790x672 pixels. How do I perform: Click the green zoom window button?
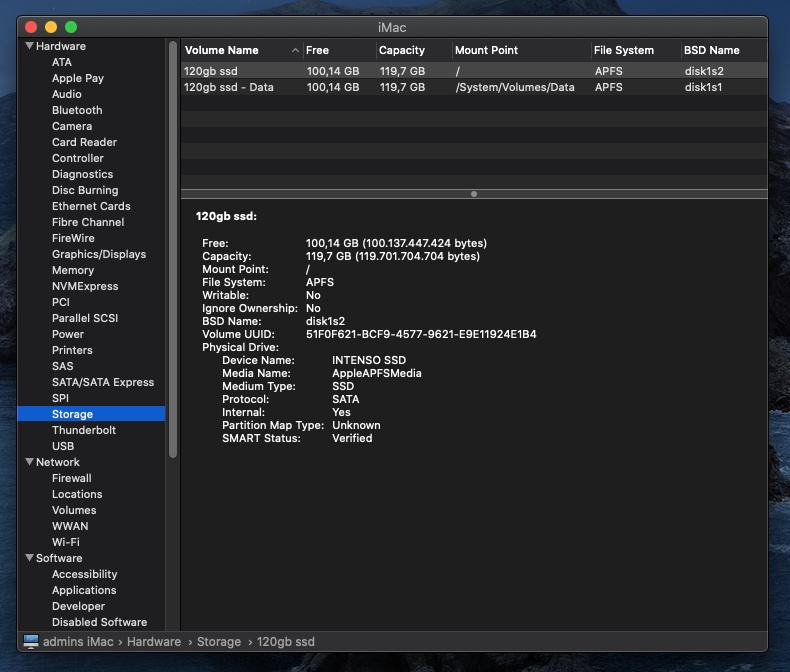click(x=71, y=27)
